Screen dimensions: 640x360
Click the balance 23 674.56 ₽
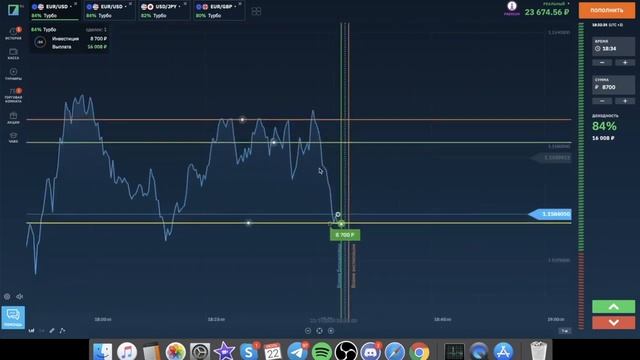[x=547, y=12]
